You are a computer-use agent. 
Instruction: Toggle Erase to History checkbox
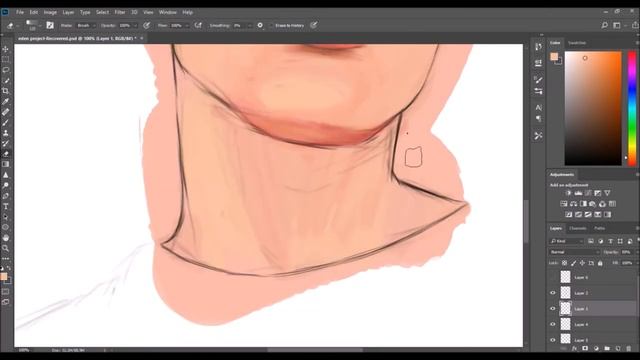pos(271,25)
